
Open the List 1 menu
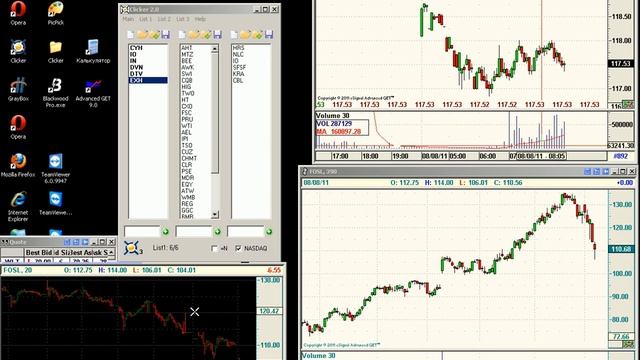(x=146, y=19)
